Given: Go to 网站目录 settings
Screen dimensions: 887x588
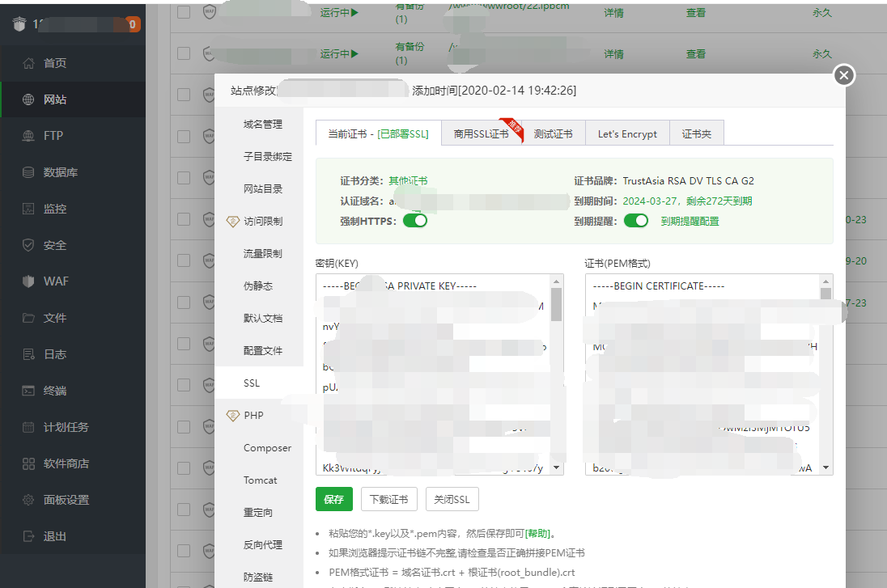Looking at the screenshot, I should click(262, 188).
